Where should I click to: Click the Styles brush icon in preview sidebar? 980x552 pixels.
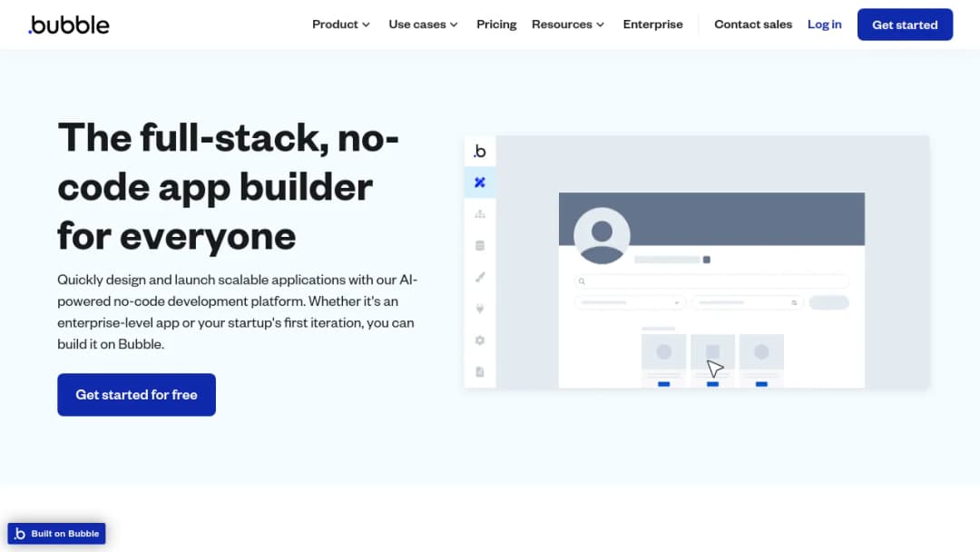coord(480,277)
